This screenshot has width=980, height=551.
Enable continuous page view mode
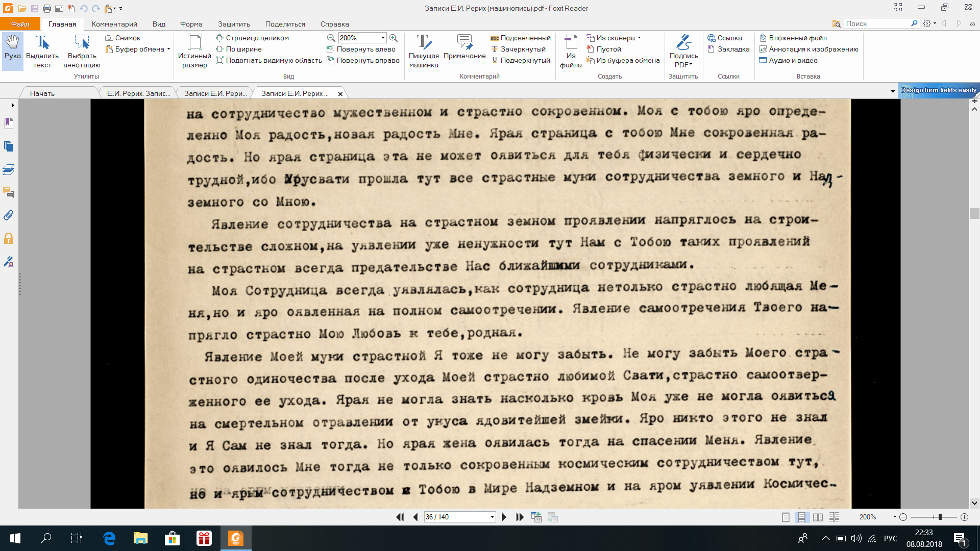801,517
